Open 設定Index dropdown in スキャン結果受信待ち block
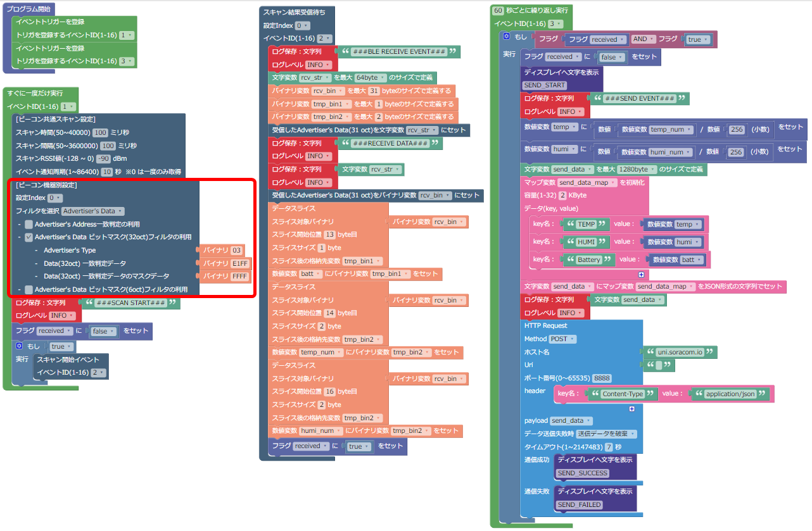 tap(303, 25)
